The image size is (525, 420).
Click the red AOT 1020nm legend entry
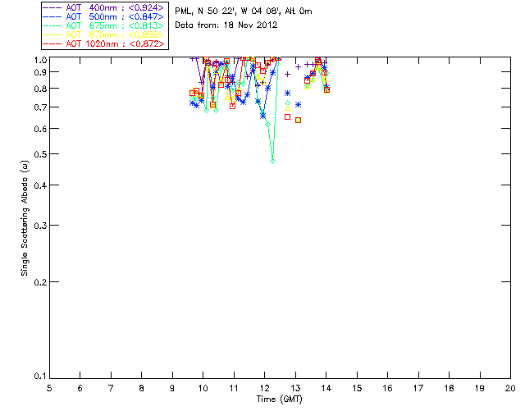[x=103, y=43]
